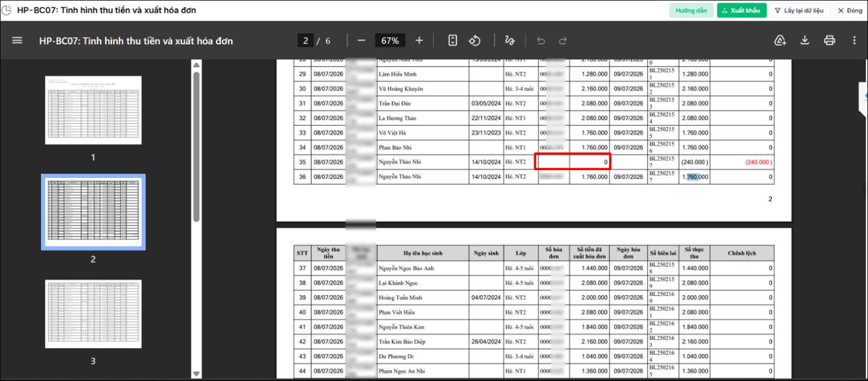868x381 pixels.
Task: Click the Chênh lệch column header
Action: (742, 253)
